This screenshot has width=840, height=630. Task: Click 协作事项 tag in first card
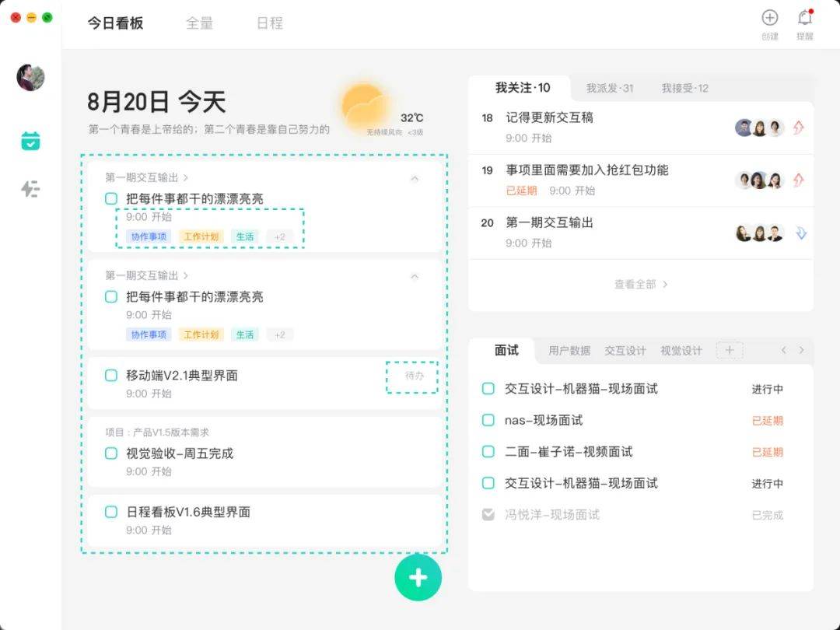149,236
